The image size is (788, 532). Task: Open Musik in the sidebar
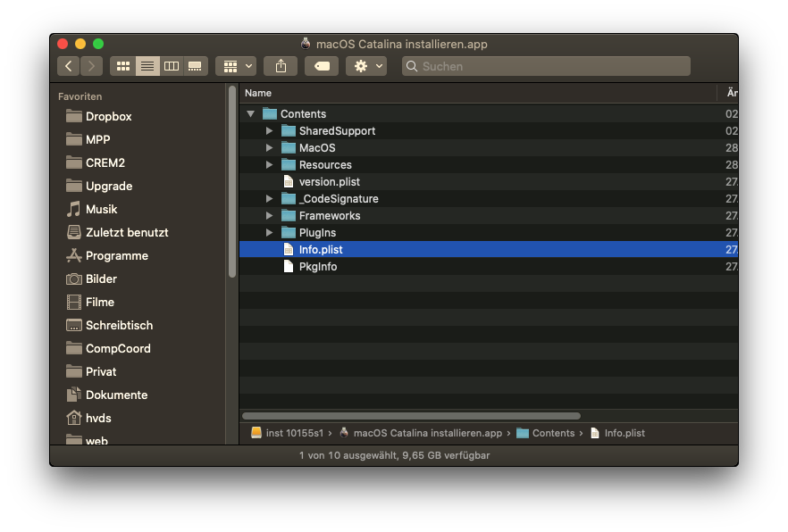pos(92,209)
